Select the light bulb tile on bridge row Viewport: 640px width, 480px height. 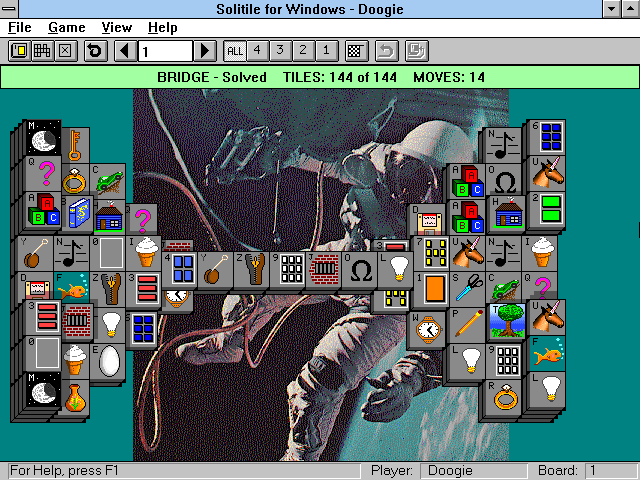[x=396, y=269]
